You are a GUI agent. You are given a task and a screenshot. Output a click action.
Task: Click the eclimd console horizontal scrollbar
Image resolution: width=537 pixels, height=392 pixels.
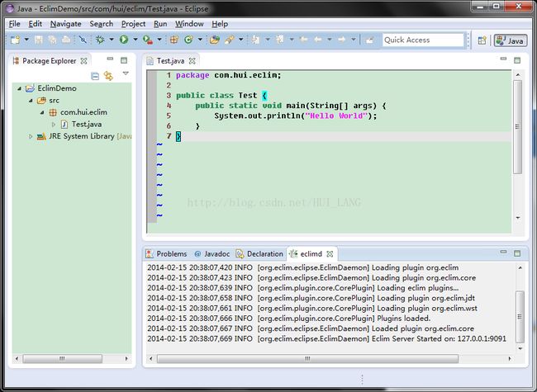(307, 358)
